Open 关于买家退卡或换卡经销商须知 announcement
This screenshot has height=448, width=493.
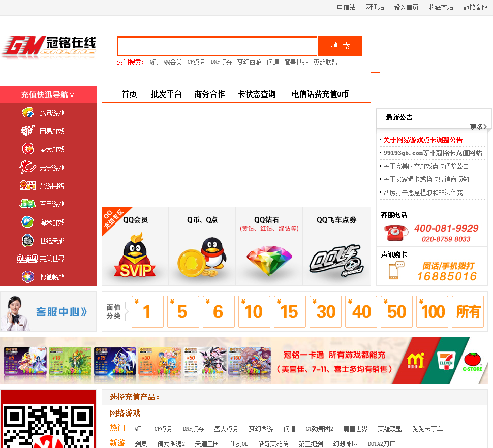click(x=426, y=179)
